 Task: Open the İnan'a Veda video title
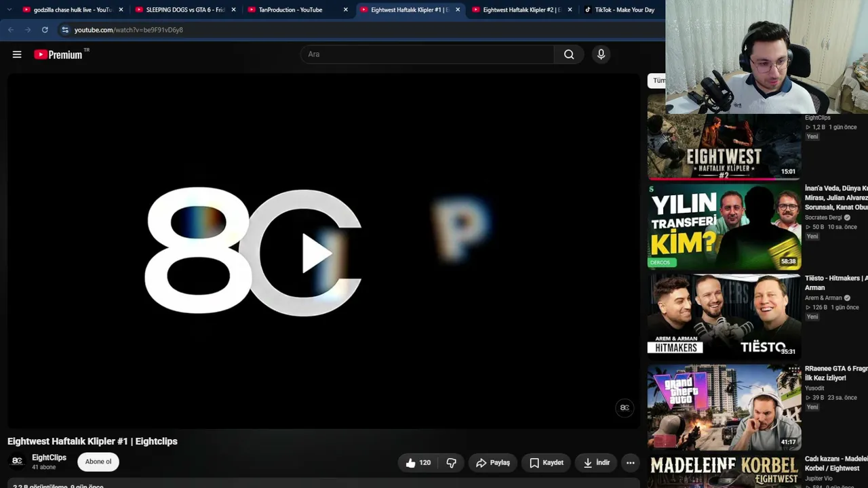[x=836, y=197]
